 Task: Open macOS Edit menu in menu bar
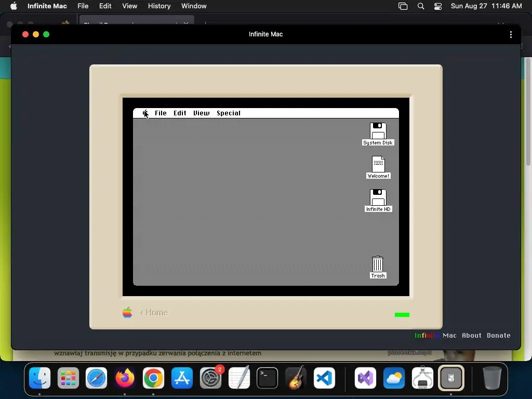[105, 6]
